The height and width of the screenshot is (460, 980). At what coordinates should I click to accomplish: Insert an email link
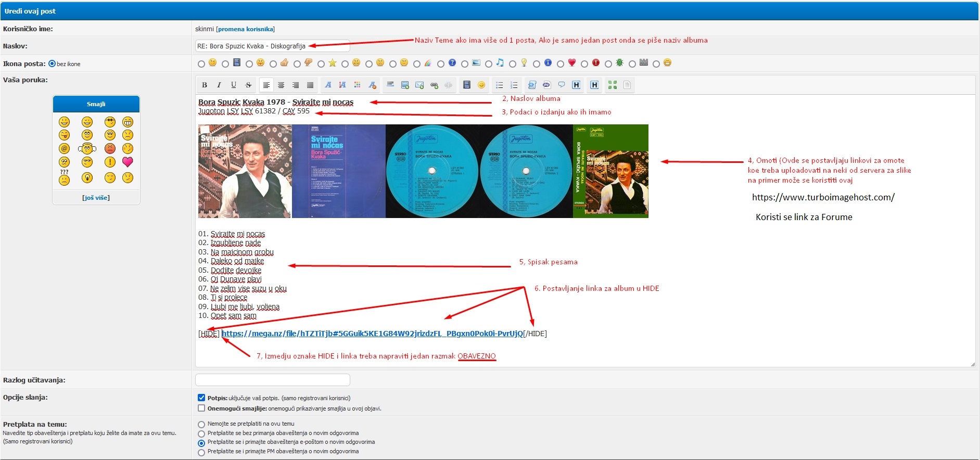coord(419,85)
